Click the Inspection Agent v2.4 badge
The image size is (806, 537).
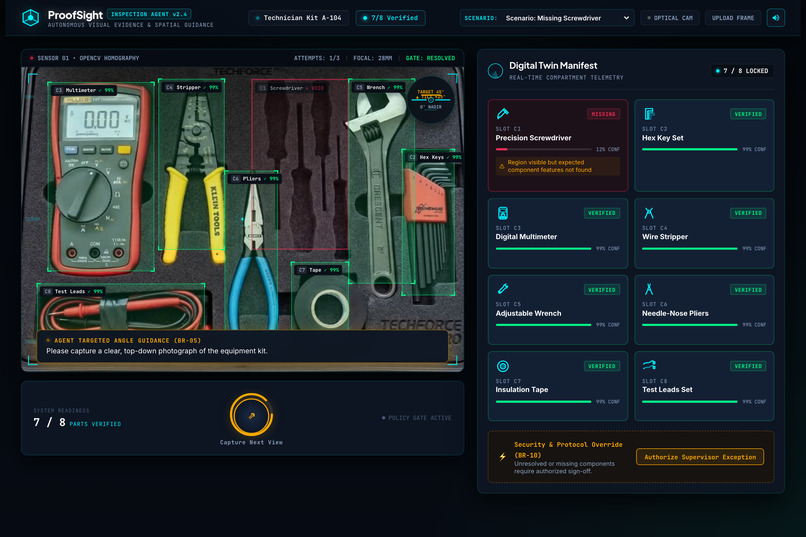pyautogui.click(x=149, y=14)
